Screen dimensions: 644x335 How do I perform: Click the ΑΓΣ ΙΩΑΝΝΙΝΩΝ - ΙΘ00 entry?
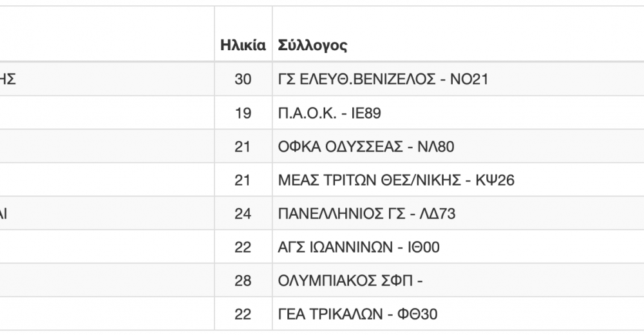(x=359, y=247)
